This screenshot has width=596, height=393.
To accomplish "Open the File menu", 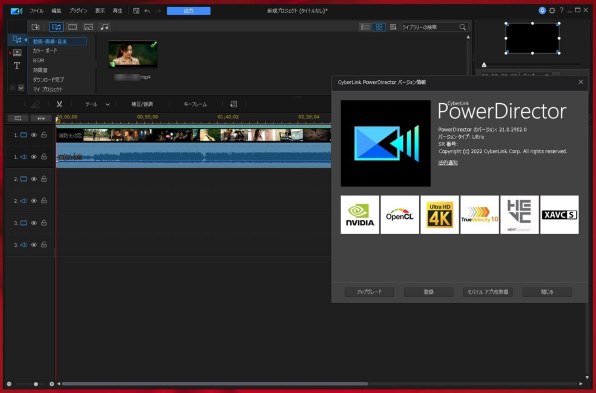I will point(36,11).
